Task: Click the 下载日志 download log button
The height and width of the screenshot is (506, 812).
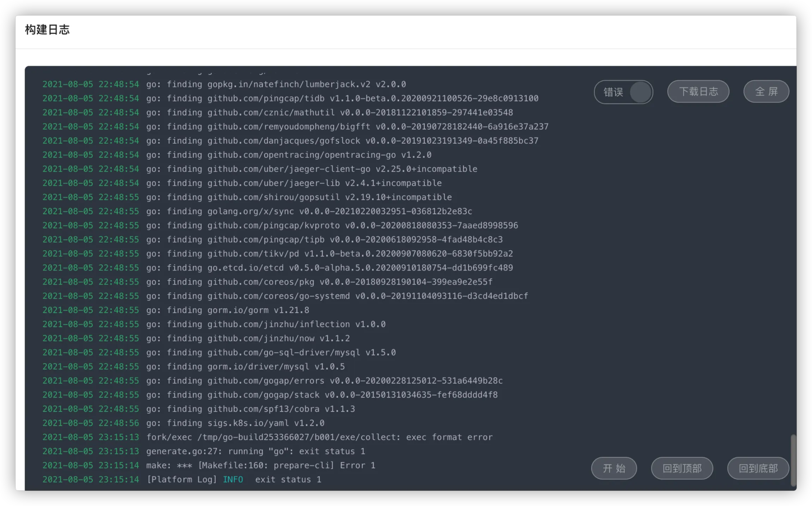Action: 698,92
